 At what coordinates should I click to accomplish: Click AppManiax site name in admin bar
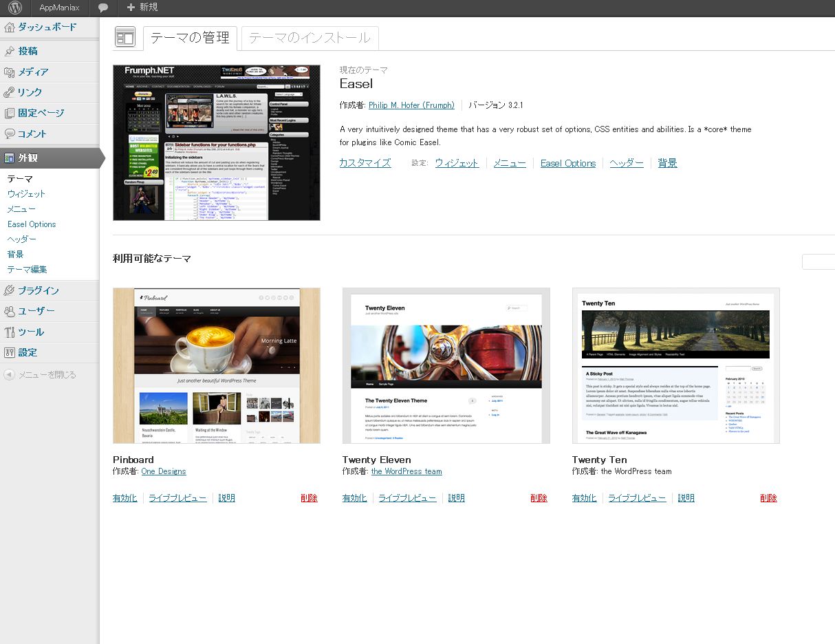pos(59,8)
